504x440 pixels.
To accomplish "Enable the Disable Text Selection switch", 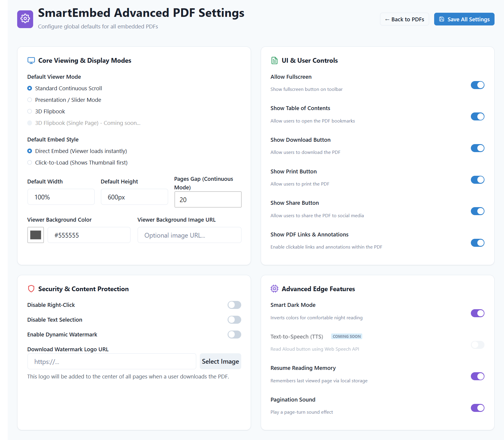I will click(234, 320).
